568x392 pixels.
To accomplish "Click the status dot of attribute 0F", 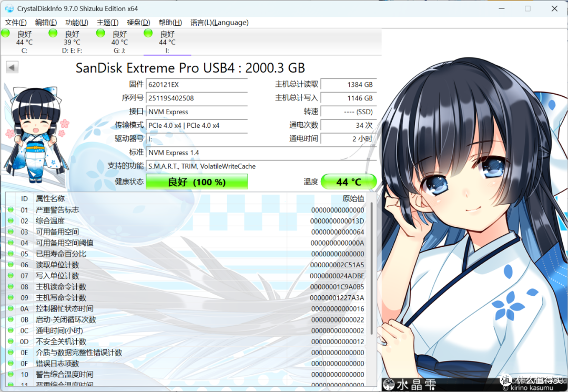I will 11,363.
